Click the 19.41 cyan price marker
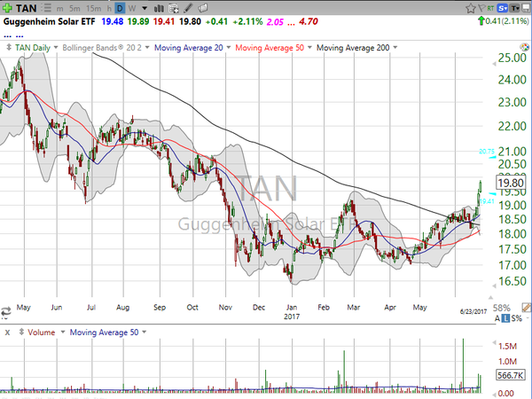 pos(488,200)
